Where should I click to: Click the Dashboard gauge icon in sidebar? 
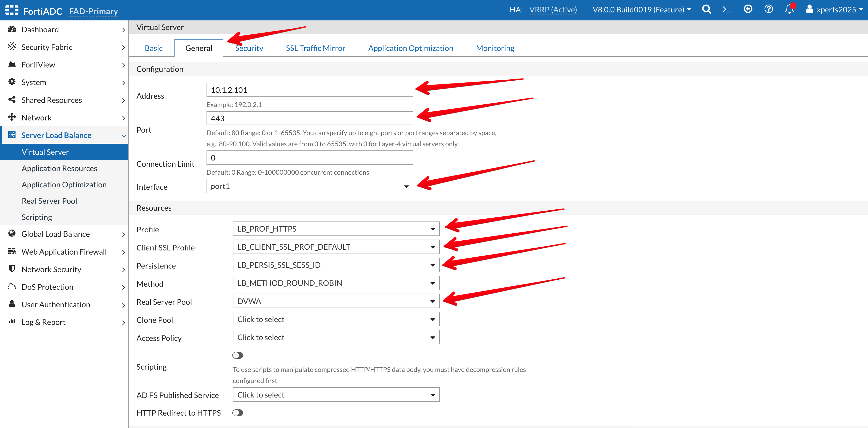coord(12,29)
